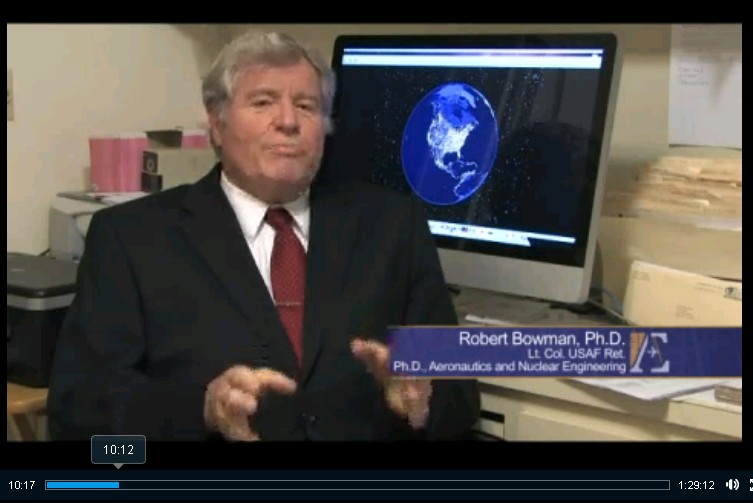Click the pink container on the shelf

click(x=117, y=162)
